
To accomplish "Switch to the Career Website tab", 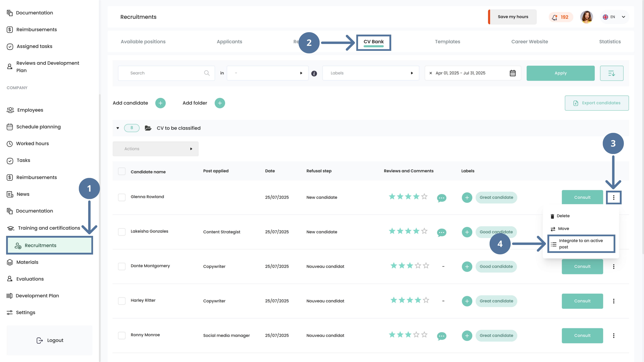I will [x=530, y=42].
